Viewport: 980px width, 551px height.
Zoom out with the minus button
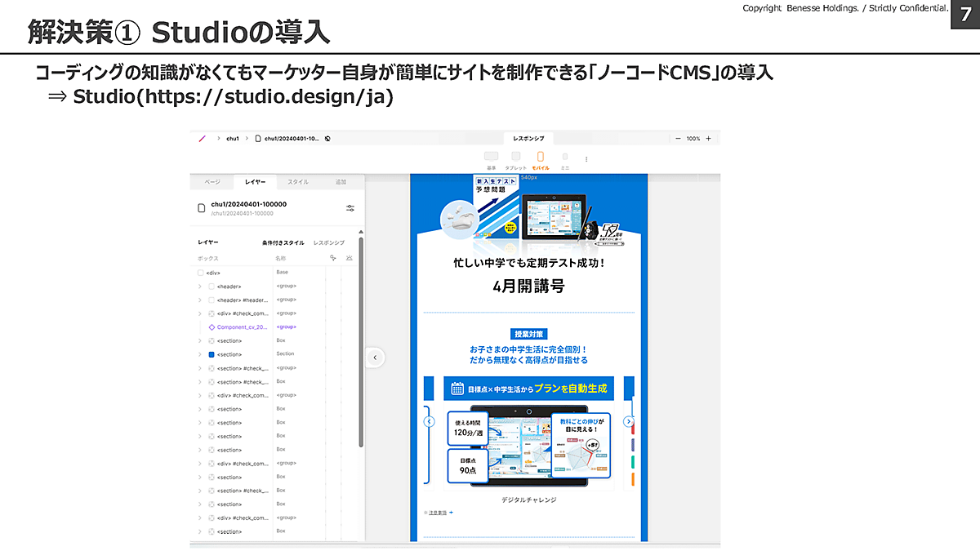coord(678,139)
